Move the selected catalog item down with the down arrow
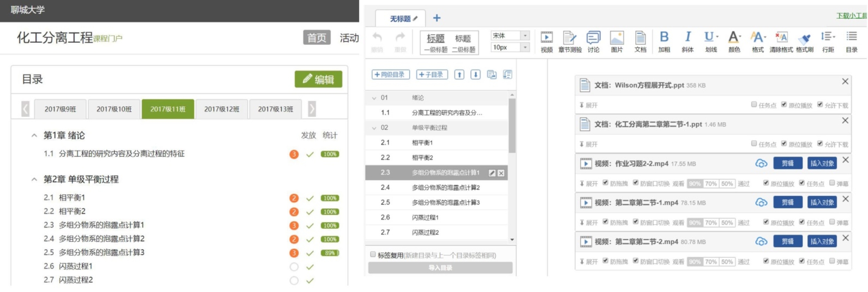The width and height of the screenshot is (868, 292). 475,75
